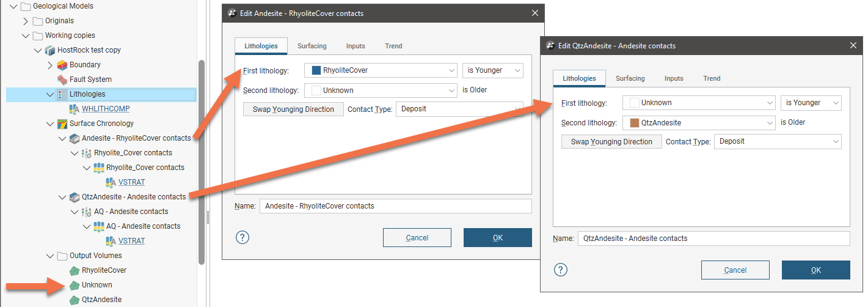Click the Boundary cube icon in tree
The image size is (868, 307).
(62, 65)
